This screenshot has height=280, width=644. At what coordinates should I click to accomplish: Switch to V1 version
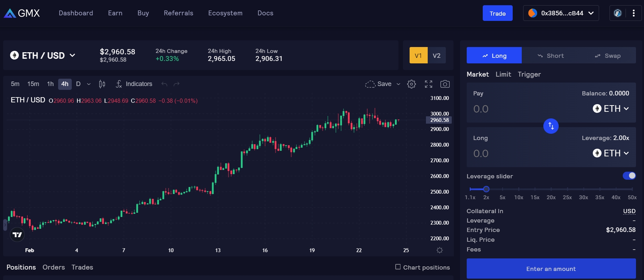click(418, 55)
